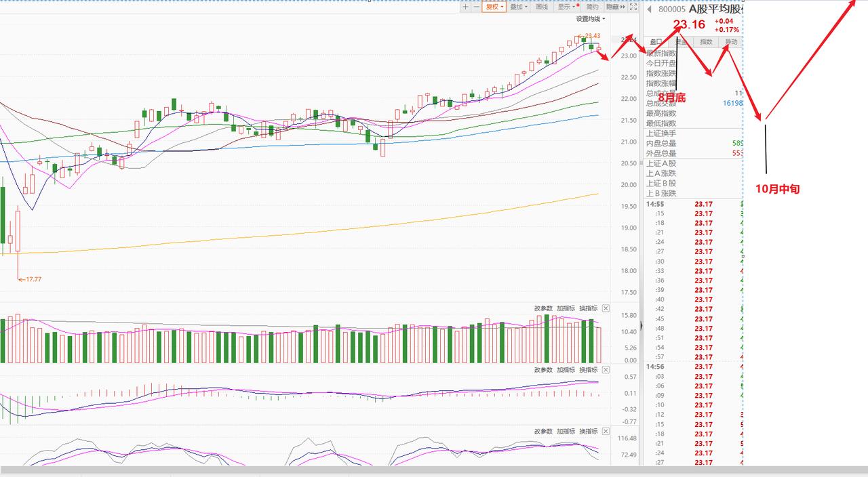Close the volume indicator panel
This screenshot has height=477, width=868.
coord(606,308)
